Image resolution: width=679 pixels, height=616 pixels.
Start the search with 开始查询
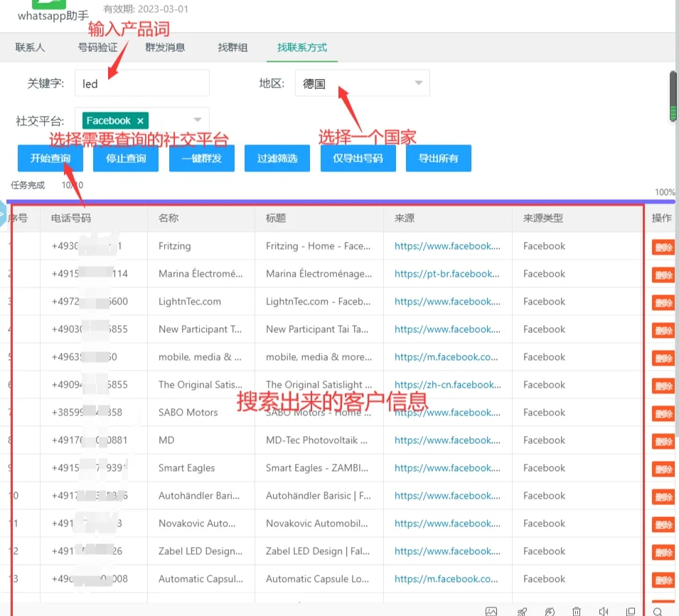[x=50, y=158]
